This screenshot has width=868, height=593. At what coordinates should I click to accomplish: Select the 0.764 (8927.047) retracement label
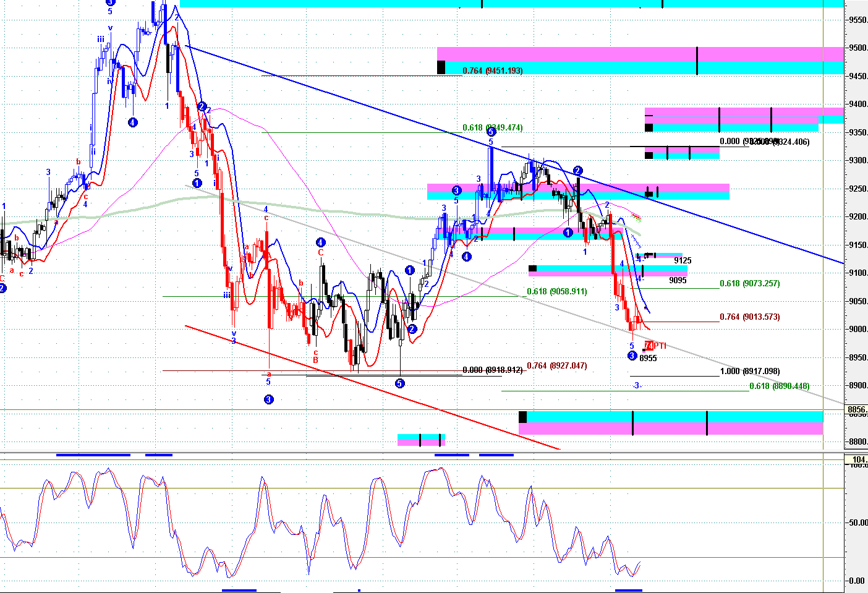557,365
